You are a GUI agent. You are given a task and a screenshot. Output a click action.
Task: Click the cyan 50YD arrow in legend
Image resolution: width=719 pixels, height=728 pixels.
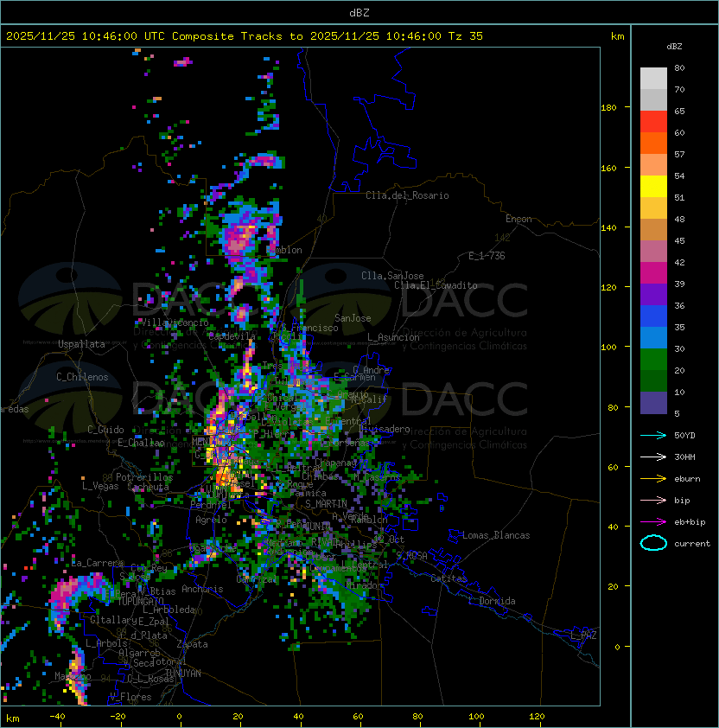pos(653,435)
